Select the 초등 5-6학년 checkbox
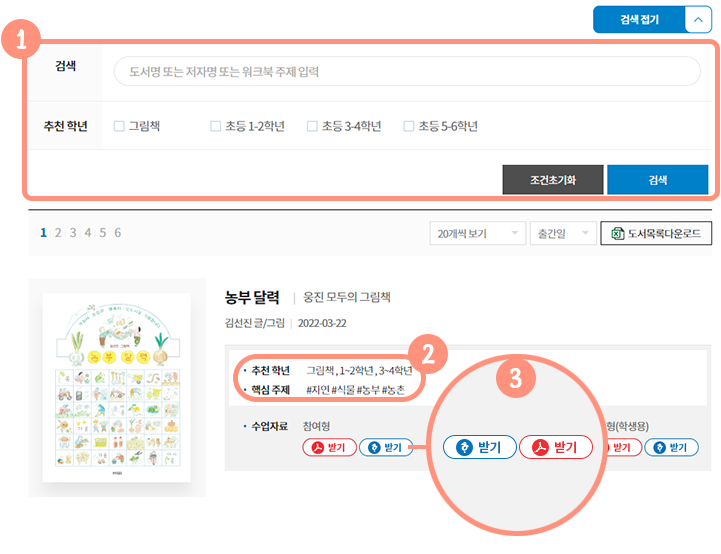 point(408,126)
